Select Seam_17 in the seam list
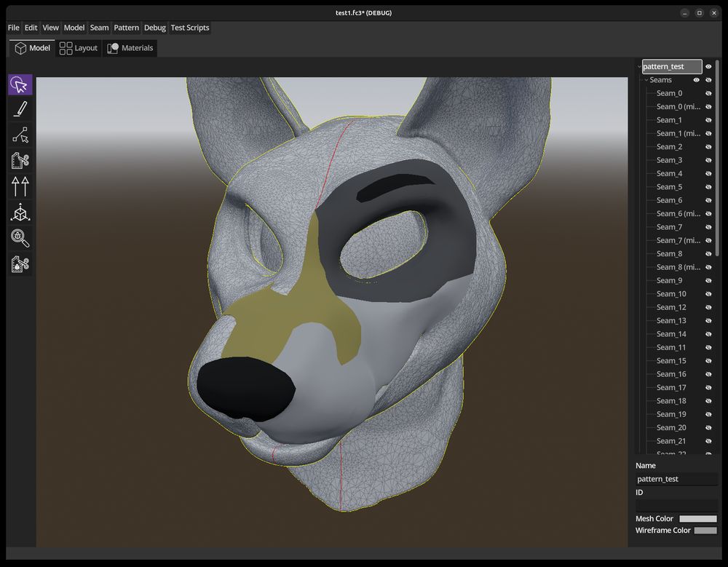The height and width of the screenshot is (567, 728). pos(671,388)
